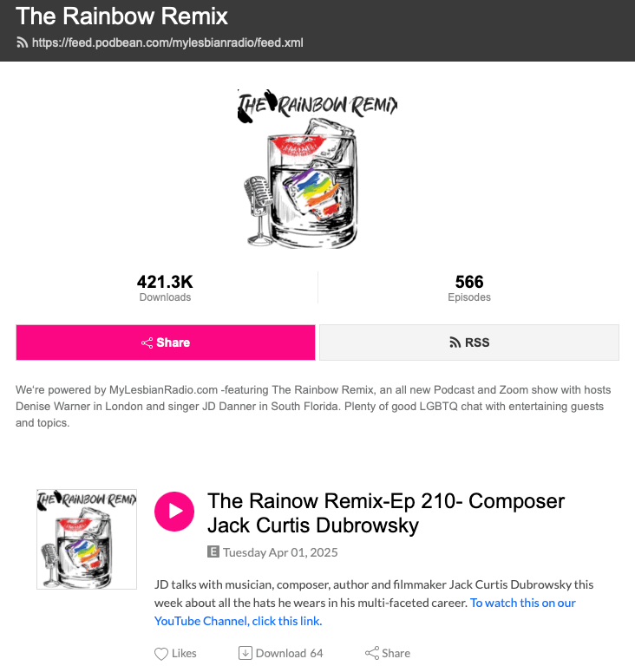
Task: Click the explicit 'E' badge beside the date
Action: tap(213, 551)
